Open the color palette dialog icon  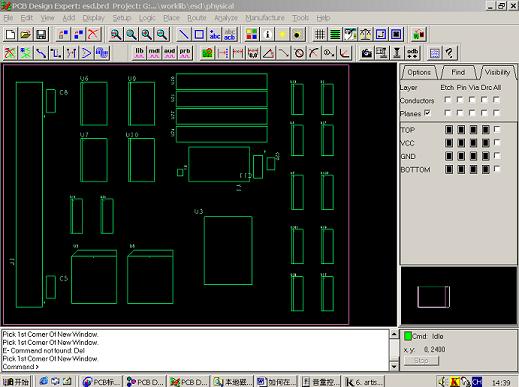click(252, 34)
